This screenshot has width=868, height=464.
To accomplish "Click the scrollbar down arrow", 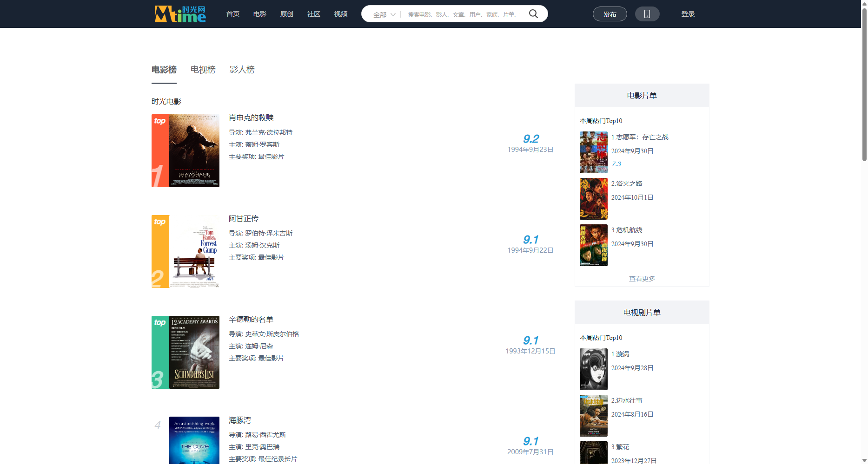I will click(x=864, y=461).
